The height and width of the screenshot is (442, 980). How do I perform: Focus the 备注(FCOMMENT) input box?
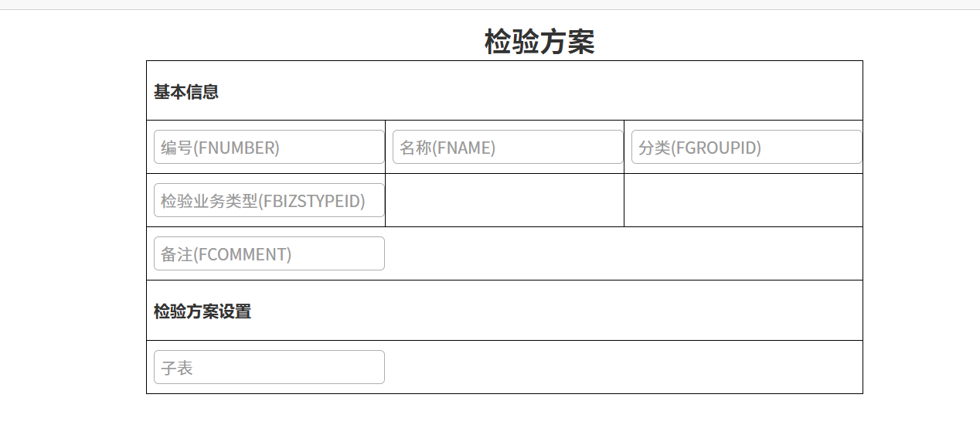[x=269, y=253]
